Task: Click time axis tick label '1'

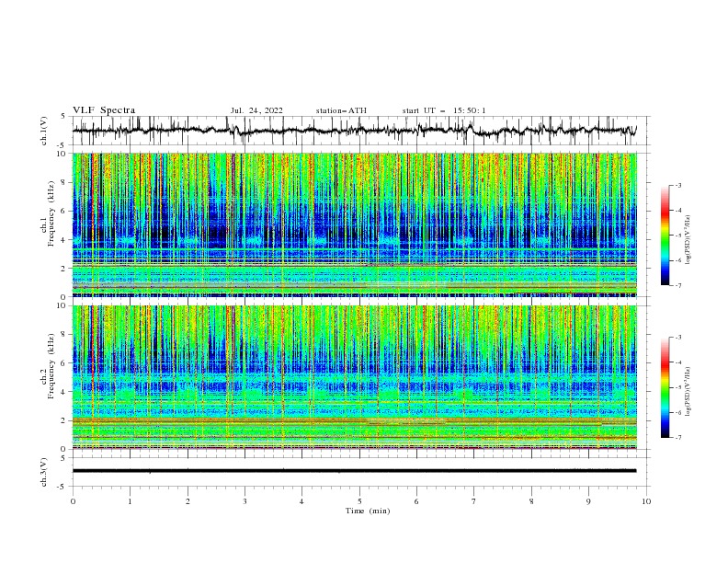Action: [130, 501]
